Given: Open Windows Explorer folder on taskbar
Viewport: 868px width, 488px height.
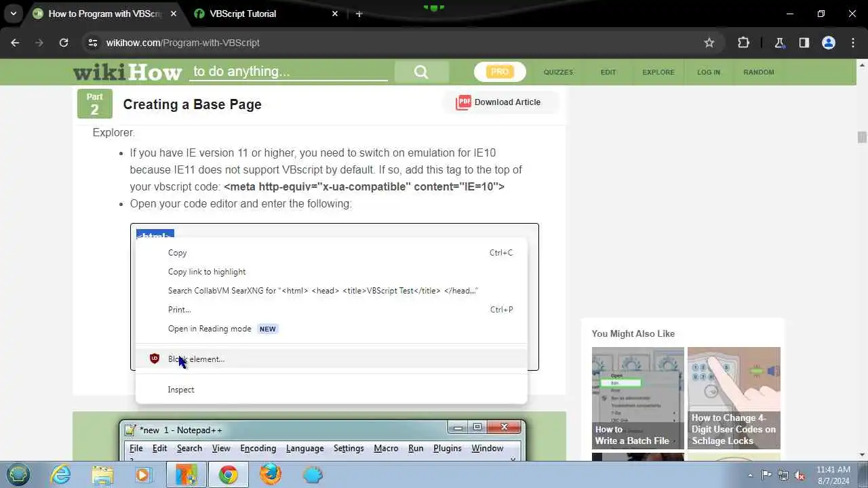Looking at the screenshot, I should click(102, 474).
